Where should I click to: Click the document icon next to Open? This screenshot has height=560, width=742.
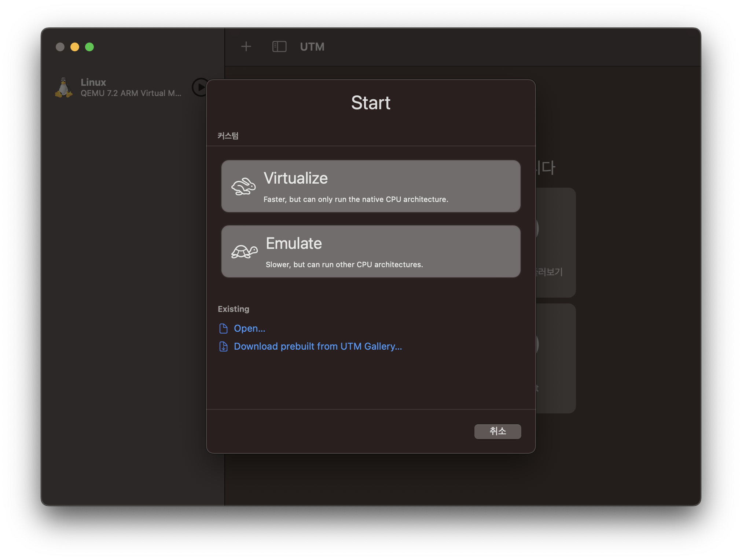(223, 328)
